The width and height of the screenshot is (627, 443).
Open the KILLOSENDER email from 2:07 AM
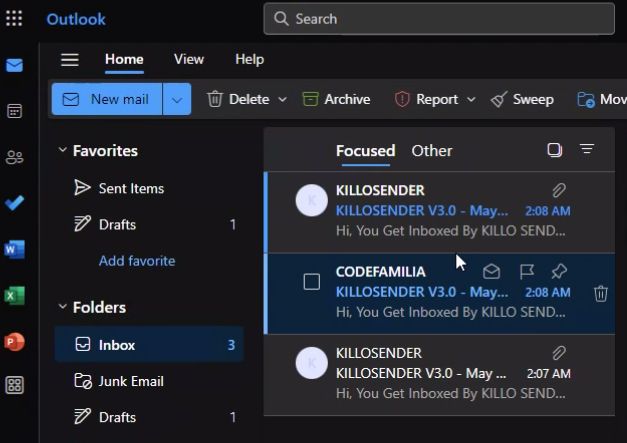coord(439,375)
